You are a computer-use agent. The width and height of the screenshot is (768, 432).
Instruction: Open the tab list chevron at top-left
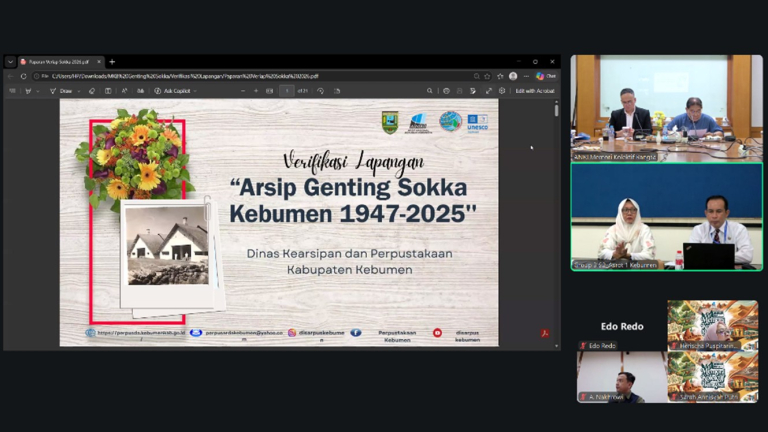pyautogui.click(x=10, y=62)
